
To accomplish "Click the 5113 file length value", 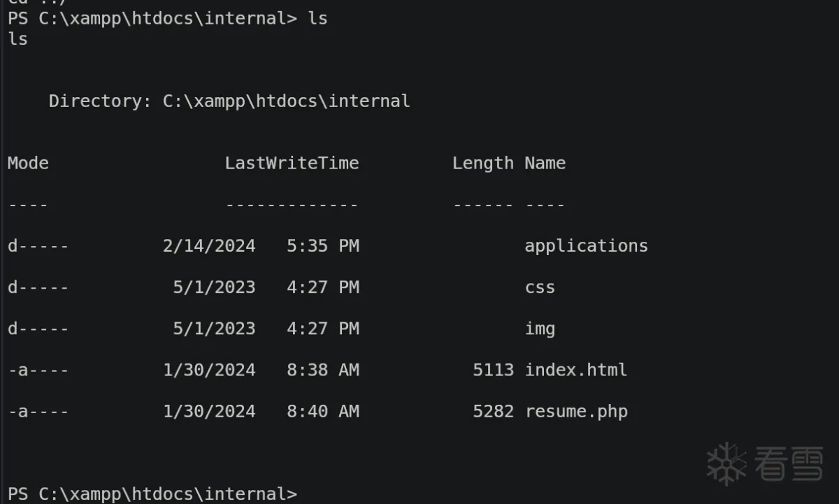I will click(x=493, y=370).
